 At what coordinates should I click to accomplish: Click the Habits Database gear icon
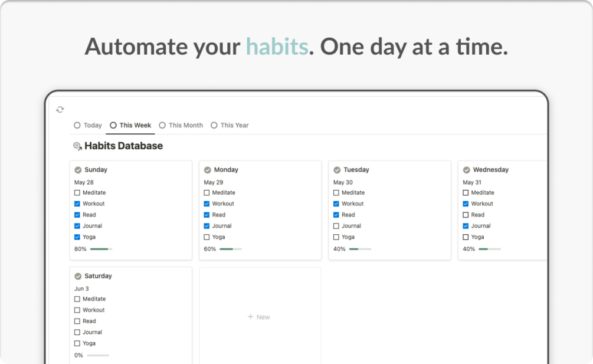pyautogui.click(x=77, y=146)
